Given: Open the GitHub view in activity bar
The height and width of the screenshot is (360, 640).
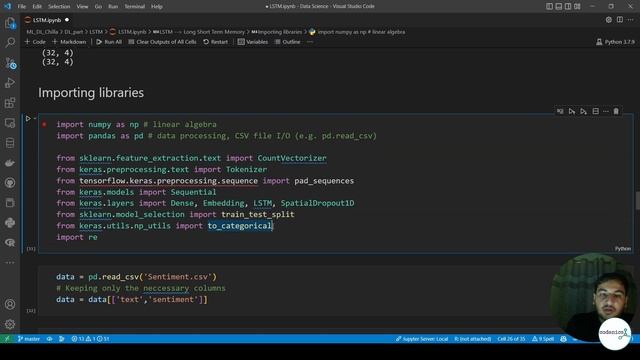Looking at the screenshot, I should click(10, 182).
